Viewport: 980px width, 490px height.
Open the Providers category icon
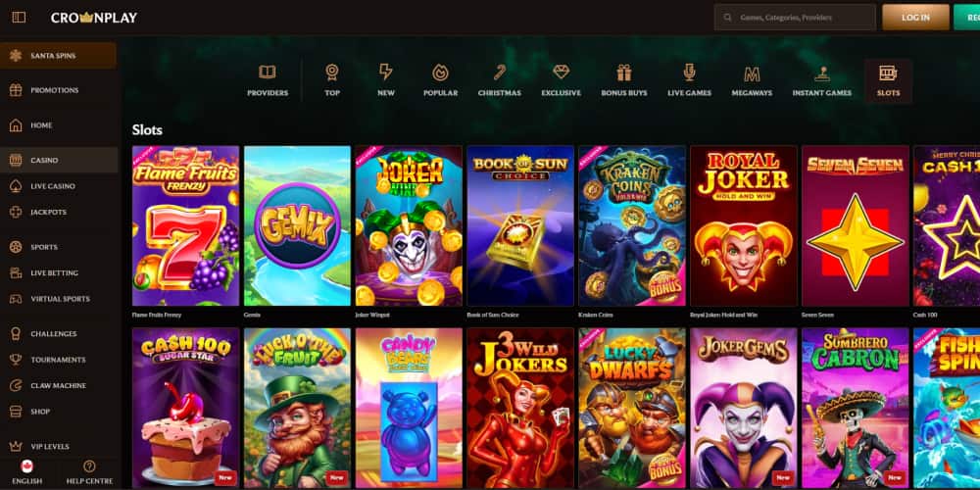point(268,73)
